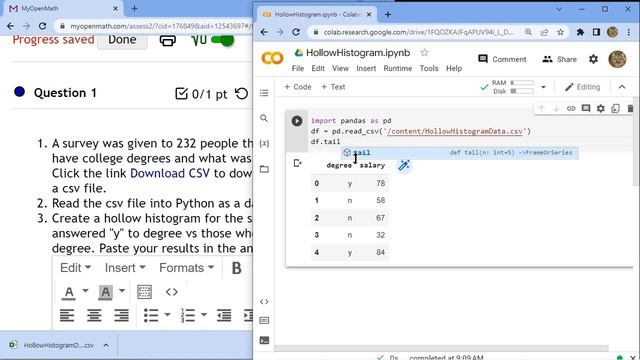Open Chrome tab search chevron
Image resolution: width=640 pixels, height=360 pixels.
click(x=559, y=9)
